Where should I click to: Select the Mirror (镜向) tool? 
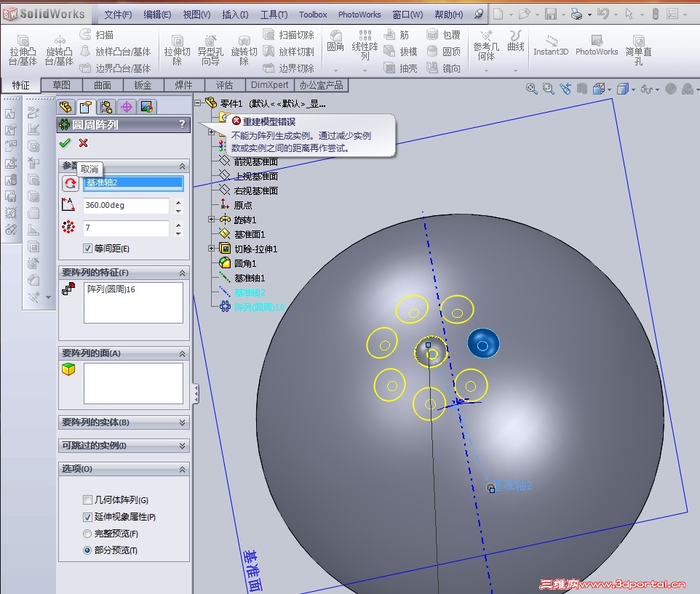[x=443, y=68]
